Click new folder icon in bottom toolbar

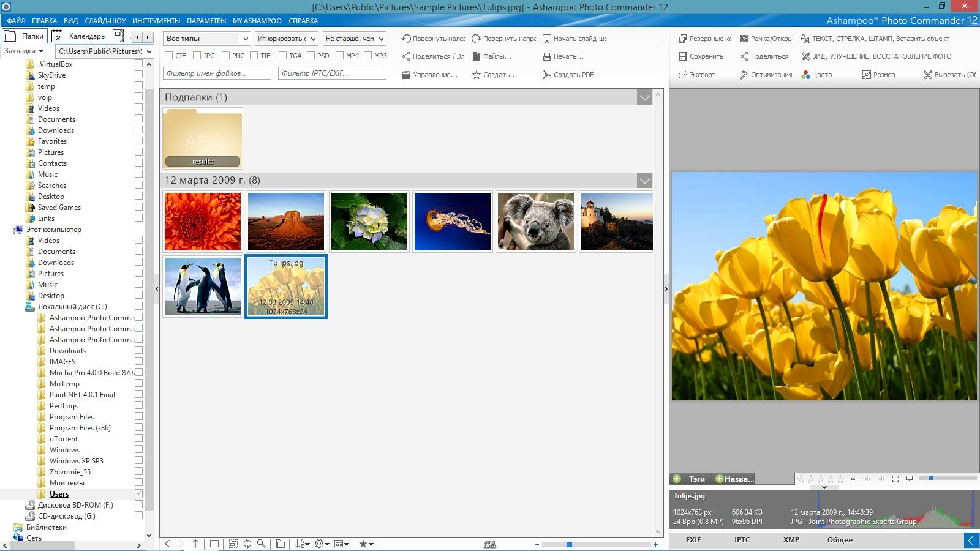point(281,544)
